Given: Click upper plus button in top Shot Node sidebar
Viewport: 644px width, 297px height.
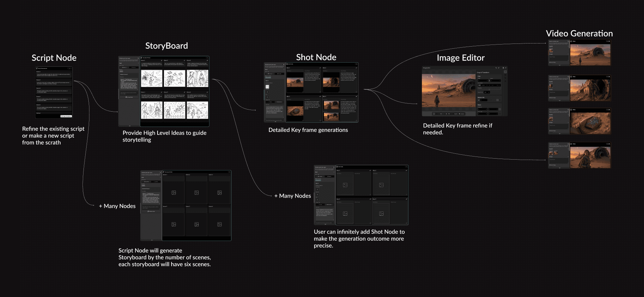Looking at the screenshot, I should click(267, 92).
